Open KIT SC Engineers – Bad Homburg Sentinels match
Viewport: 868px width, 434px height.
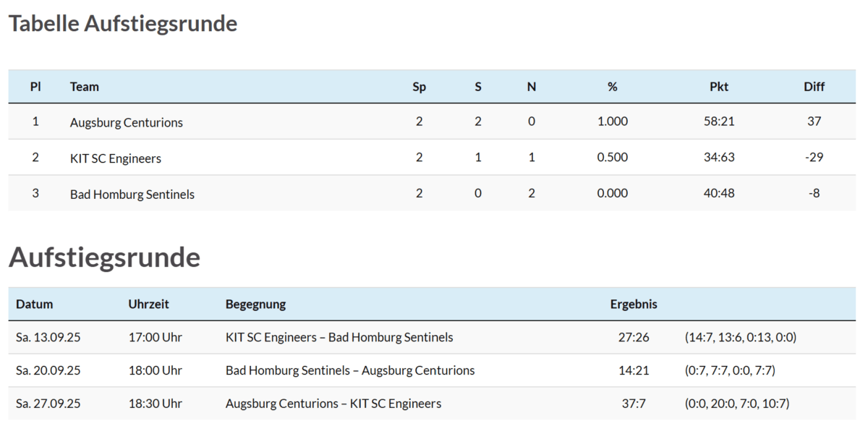(339, 337)
